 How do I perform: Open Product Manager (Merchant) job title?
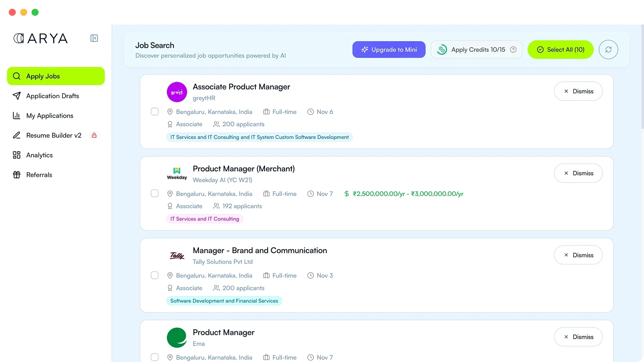click(x=244, y=169)
